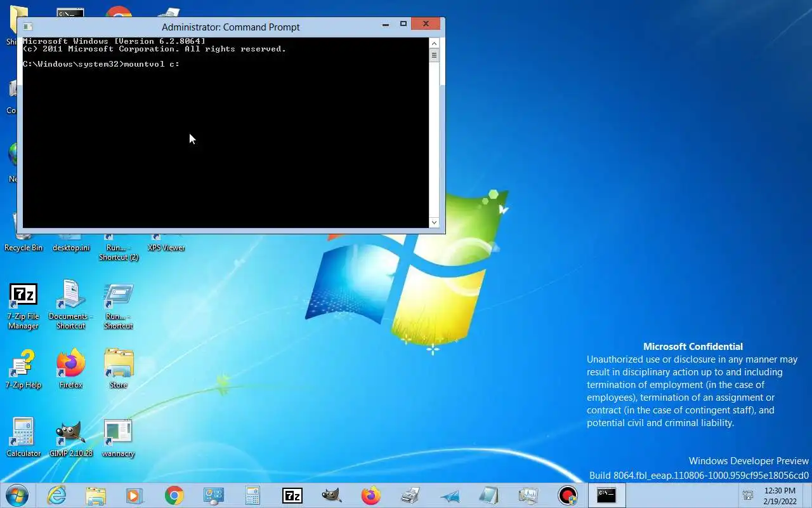
Task: Close the Command Prompt window
Action: (426, 24)
